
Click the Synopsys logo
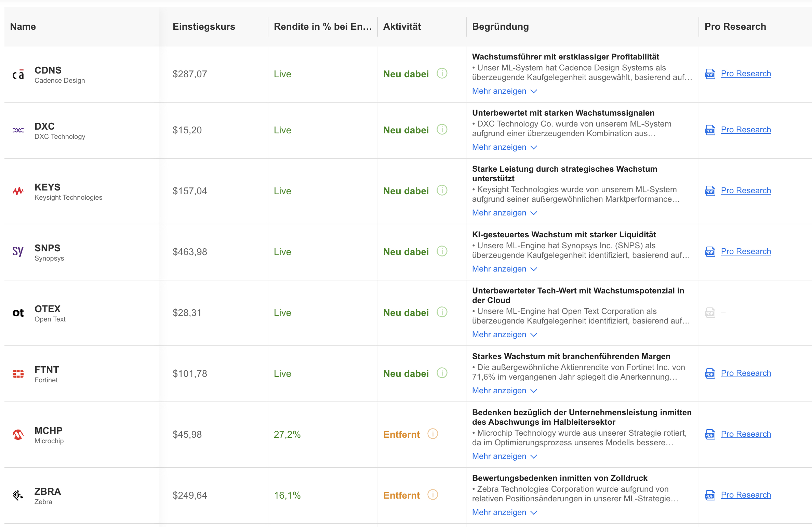[x=18, y=252]
